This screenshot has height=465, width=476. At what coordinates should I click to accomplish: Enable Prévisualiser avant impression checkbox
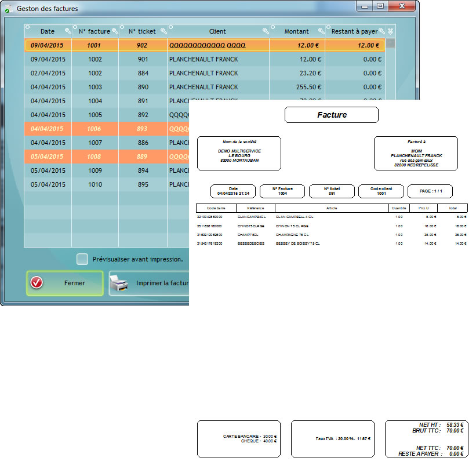tap(83, 259)
